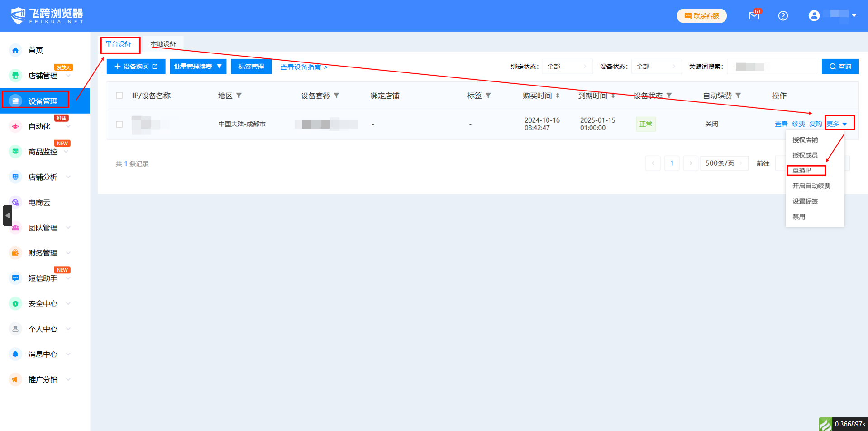The width and height of the screenshot is (868, 431).
Task: Click the 查询 search button
Action: tap(840, 67)
